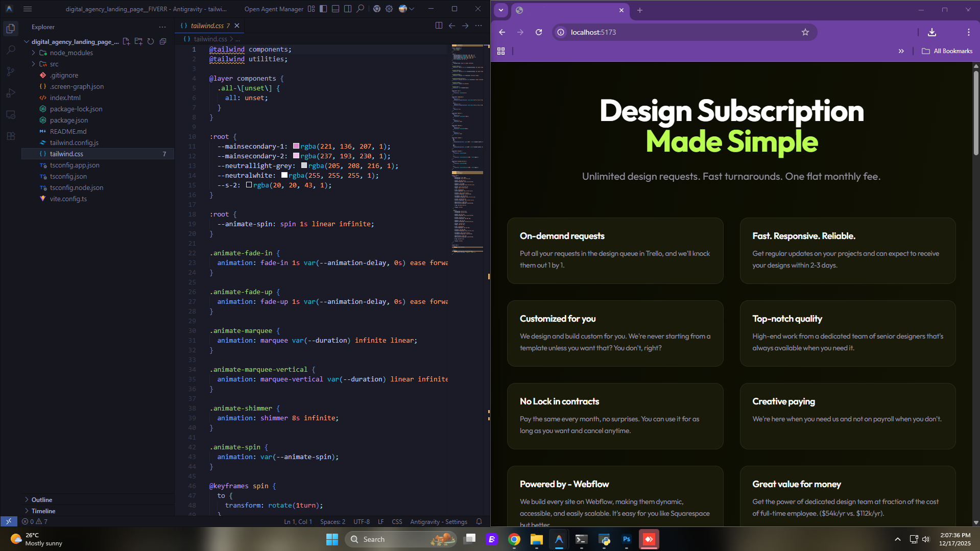This screenshot has height=551, width=980.
Task: Open the Source Control view
Action: pos(10,71)
